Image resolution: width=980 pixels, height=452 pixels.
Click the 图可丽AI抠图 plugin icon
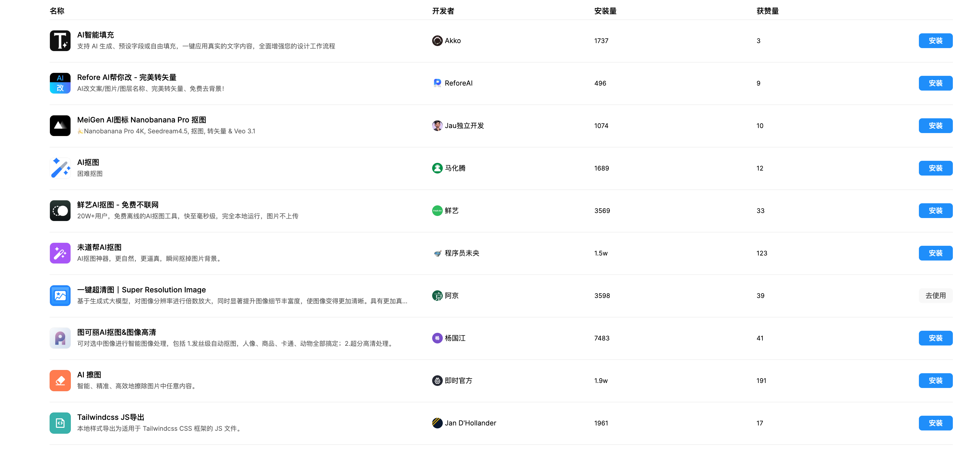(x=60, y=338)
